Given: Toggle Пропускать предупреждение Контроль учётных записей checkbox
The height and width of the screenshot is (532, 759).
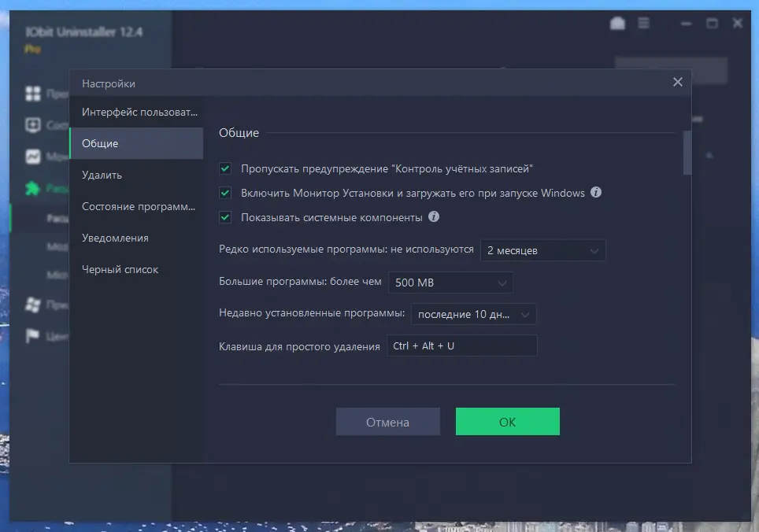Looking at the screenshot, I should point(225,168).
